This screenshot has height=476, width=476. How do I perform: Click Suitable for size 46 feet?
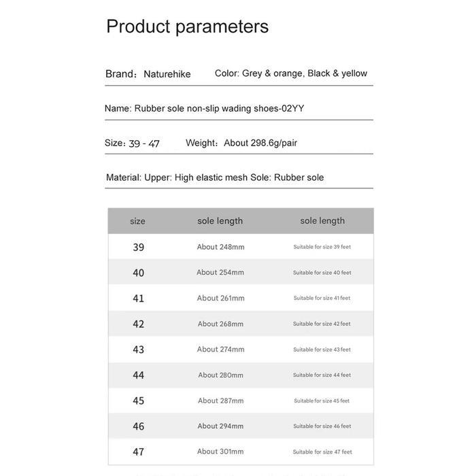(x=322, y=426)
